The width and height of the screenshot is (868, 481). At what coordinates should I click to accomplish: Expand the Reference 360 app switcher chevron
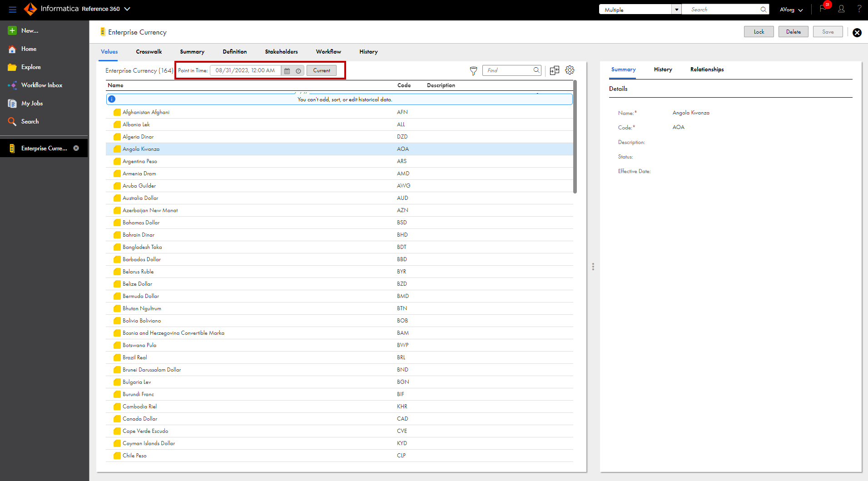tap(127, 9)
